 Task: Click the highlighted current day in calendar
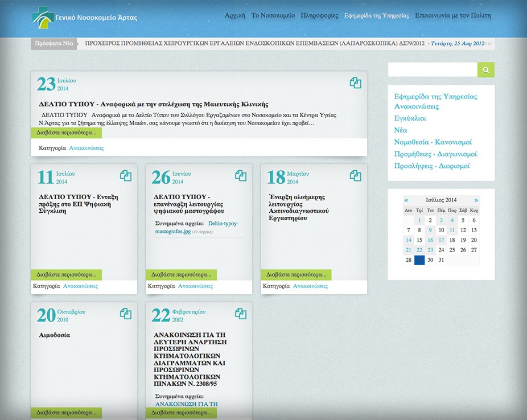(419, 260)
